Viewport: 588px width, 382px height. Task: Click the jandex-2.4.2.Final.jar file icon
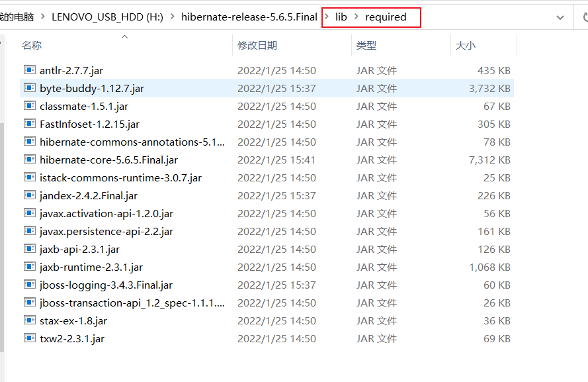[30, 195]
